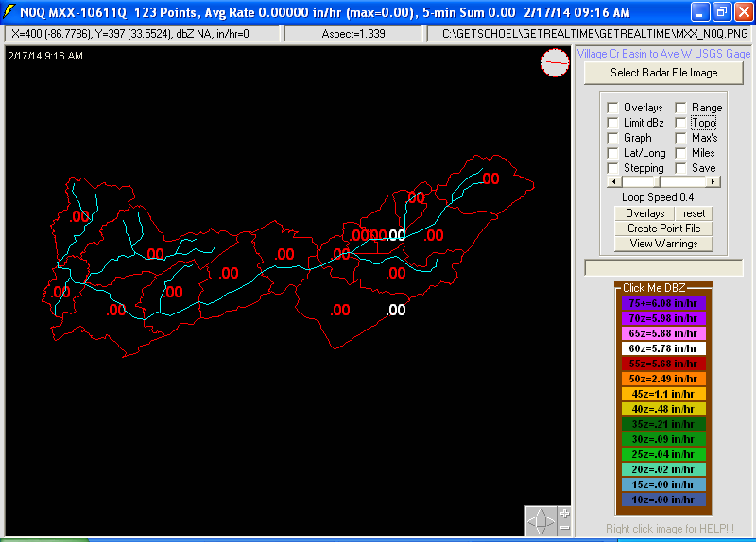Click the Create Point File button
756x542 pixels.
click(x=663, y=229)
